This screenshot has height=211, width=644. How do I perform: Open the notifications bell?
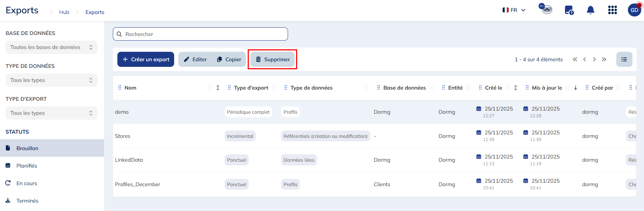[x=590, y=10]
